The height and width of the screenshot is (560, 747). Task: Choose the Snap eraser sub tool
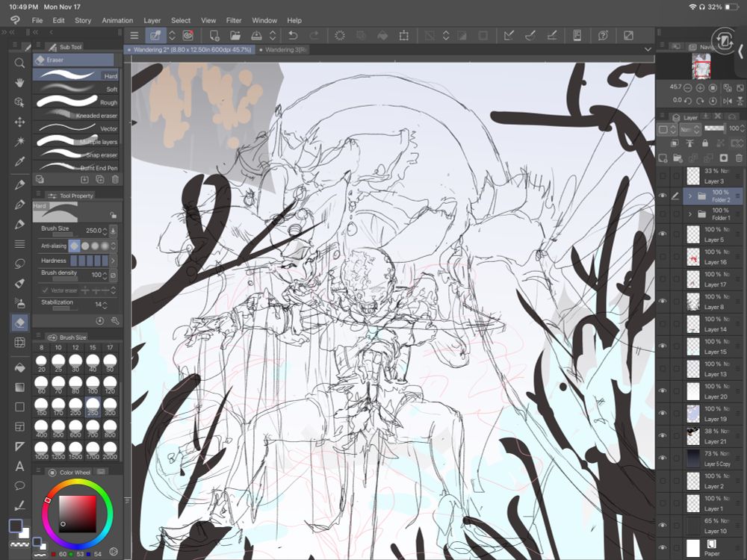[75, 155]
